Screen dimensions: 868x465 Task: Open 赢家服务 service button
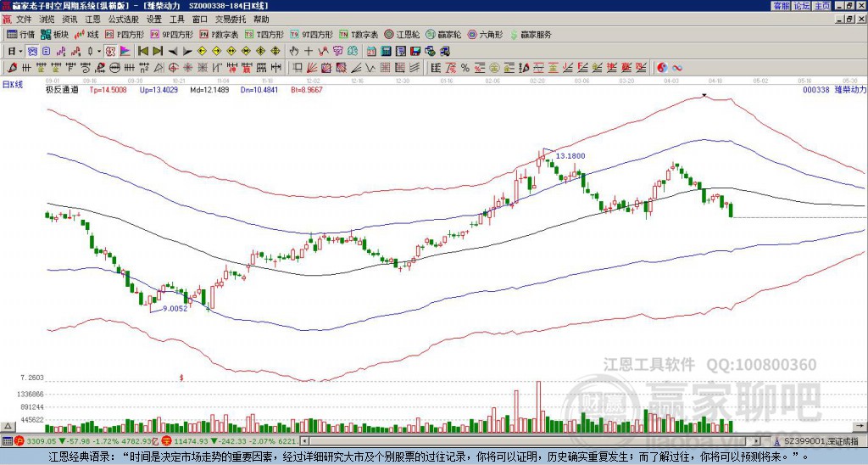(x=531, y=34)
